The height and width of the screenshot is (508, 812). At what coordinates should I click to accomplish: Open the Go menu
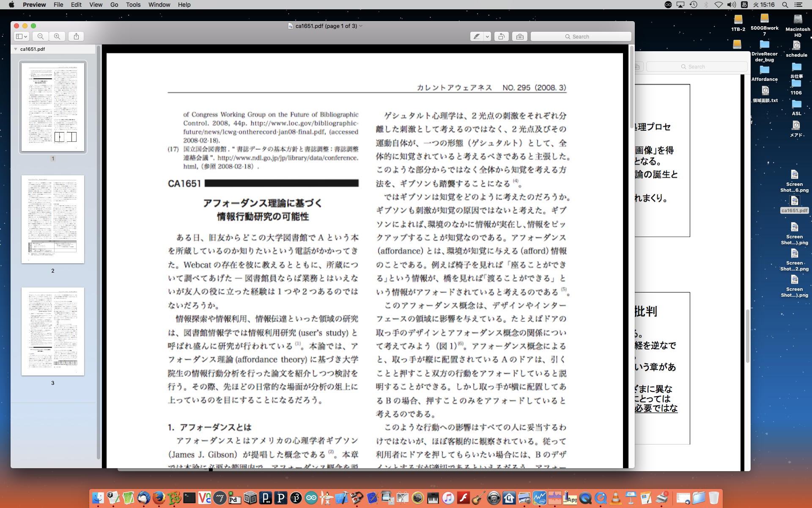click(x=114, y=5)
